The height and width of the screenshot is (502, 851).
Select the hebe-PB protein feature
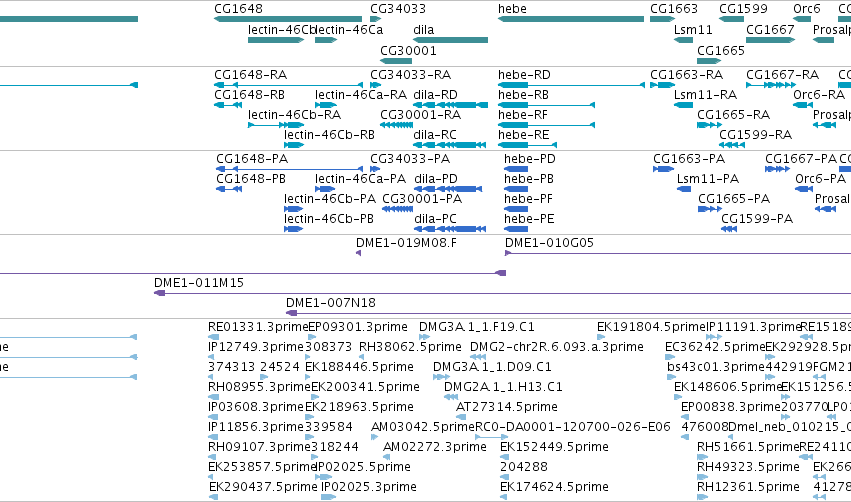pyautogui.click(x=516, y=189)
